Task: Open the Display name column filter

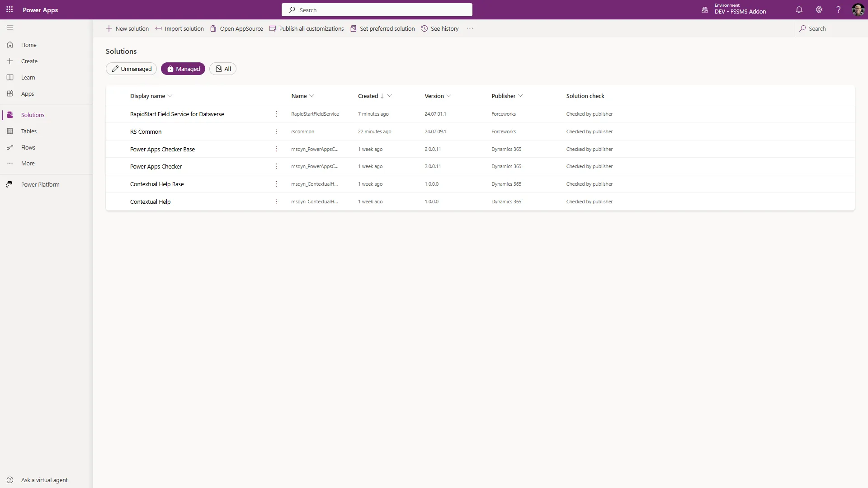Action: point(170,96)
